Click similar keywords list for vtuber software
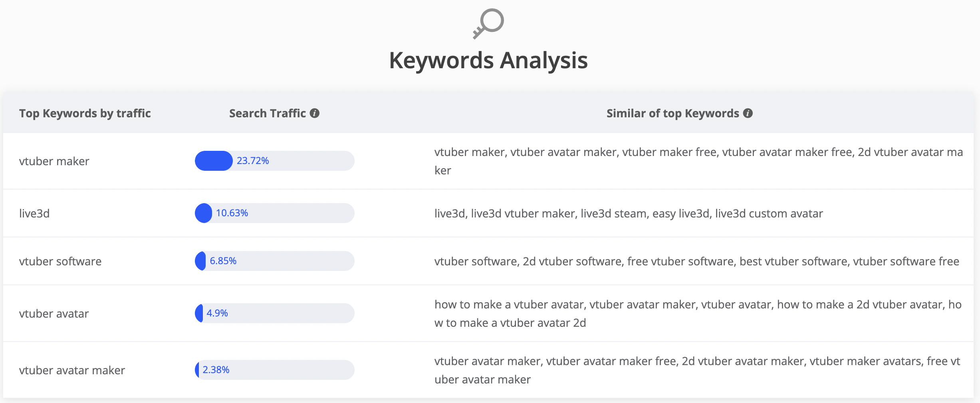The width and height of the screenshot is (980, 403). (x=696, y=261)
